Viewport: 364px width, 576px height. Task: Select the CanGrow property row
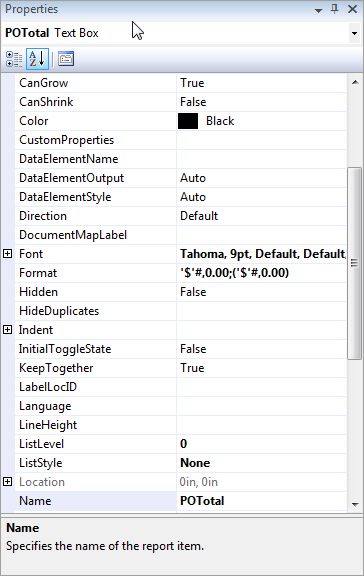click(180, 83)
